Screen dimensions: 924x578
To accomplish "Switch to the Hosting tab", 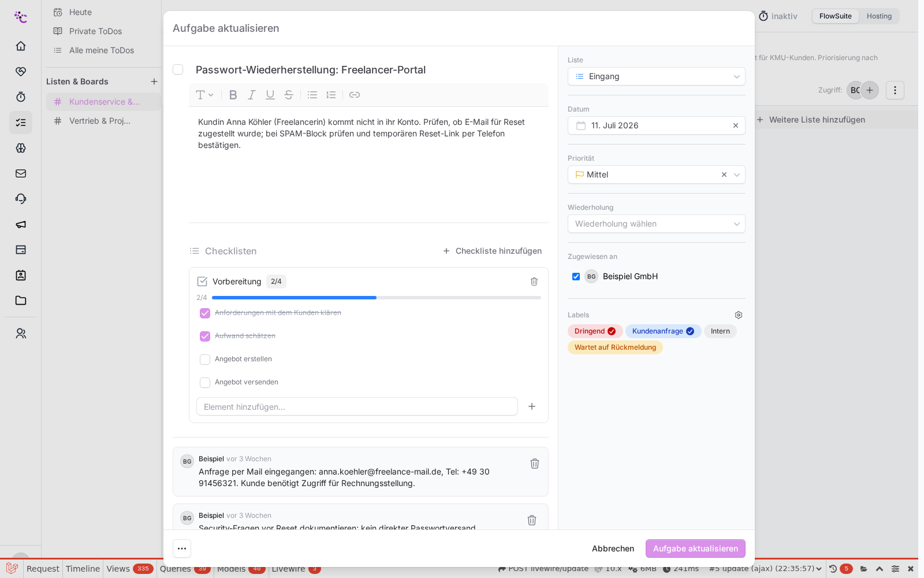I will pyautogui.click(x=879, y=16).
